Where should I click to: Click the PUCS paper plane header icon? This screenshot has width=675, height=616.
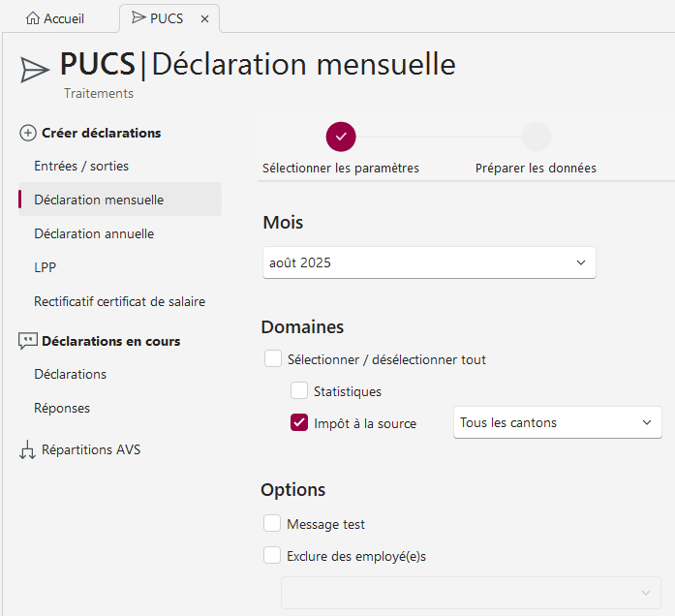tap(35, 69)
